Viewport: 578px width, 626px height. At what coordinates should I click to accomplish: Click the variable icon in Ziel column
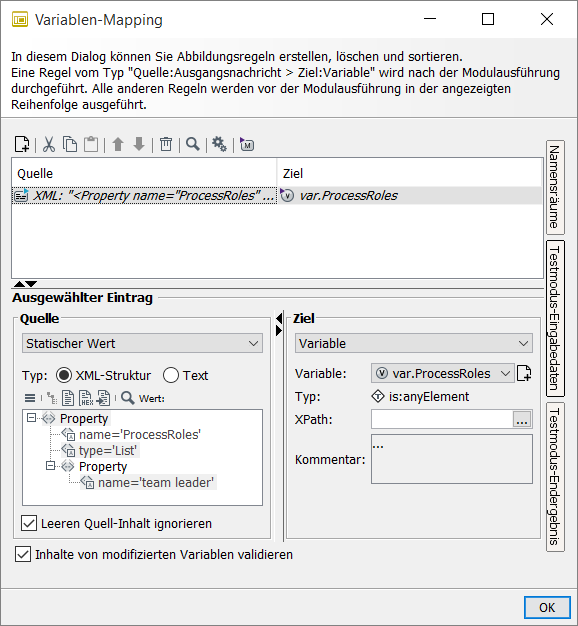click(x=287, y=195)
